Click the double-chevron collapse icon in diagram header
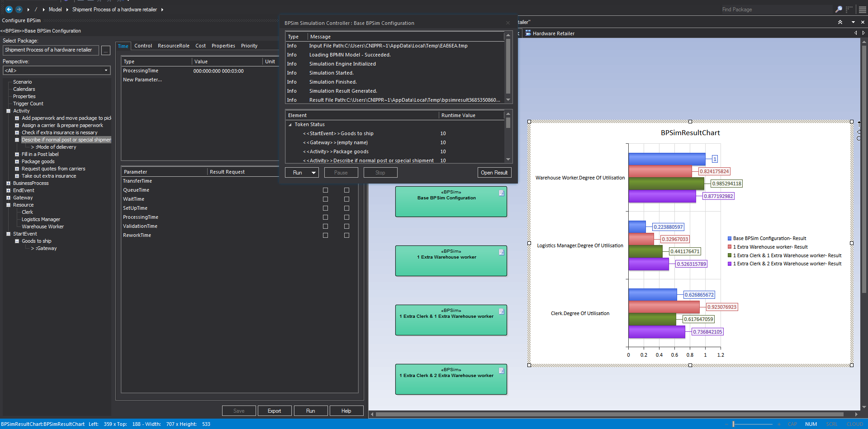This screenshot has width=868, height=429. tap(840, 22)
